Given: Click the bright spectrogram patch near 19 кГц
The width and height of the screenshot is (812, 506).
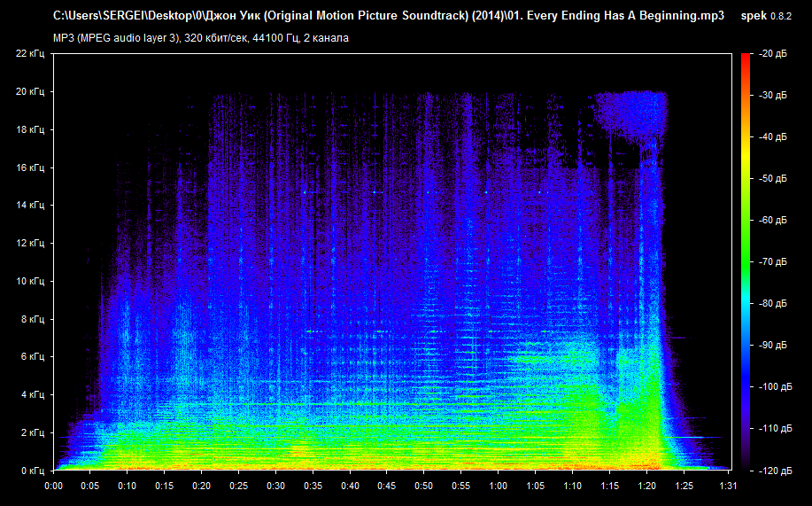Looking at the screenshot, I should 630,111.
